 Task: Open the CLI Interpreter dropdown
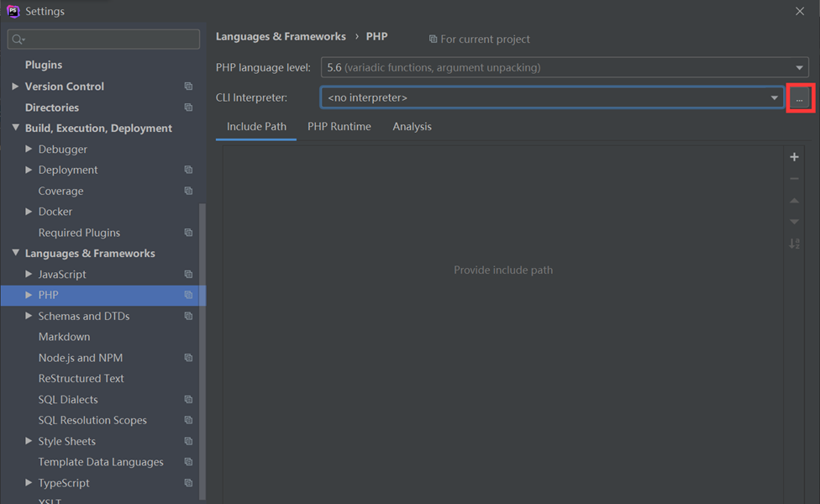click(x=552, y=97)
